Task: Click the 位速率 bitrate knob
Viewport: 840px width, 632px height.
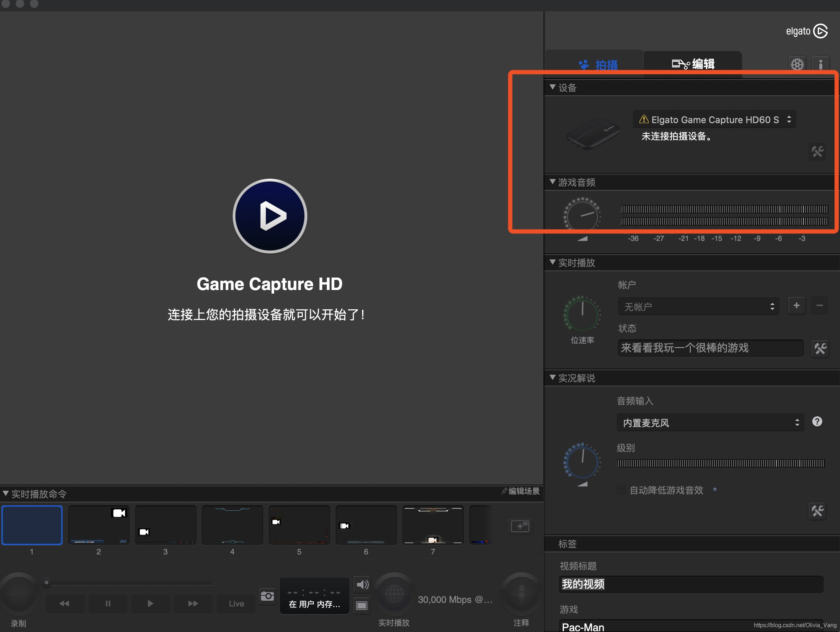Action: tap(582, 314)
